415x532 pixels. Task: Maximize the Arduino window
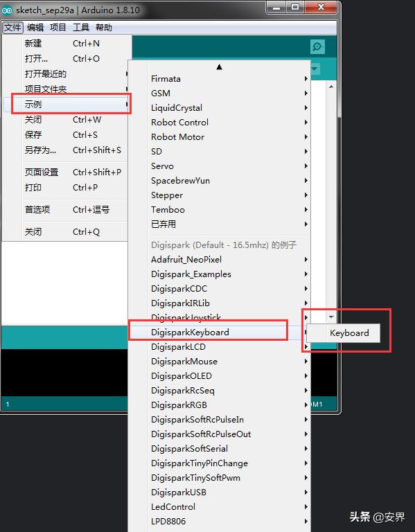295,7
